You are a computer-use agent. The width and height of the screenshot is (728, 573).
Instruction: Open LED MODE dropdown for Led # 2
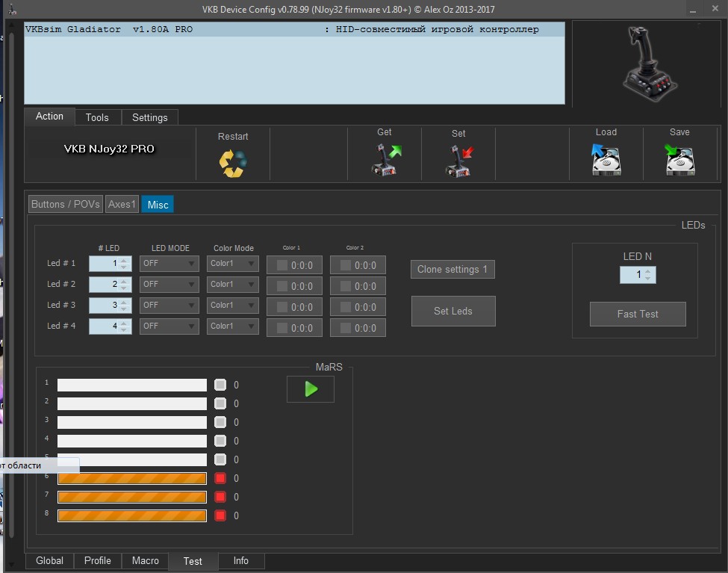(169, 285)
